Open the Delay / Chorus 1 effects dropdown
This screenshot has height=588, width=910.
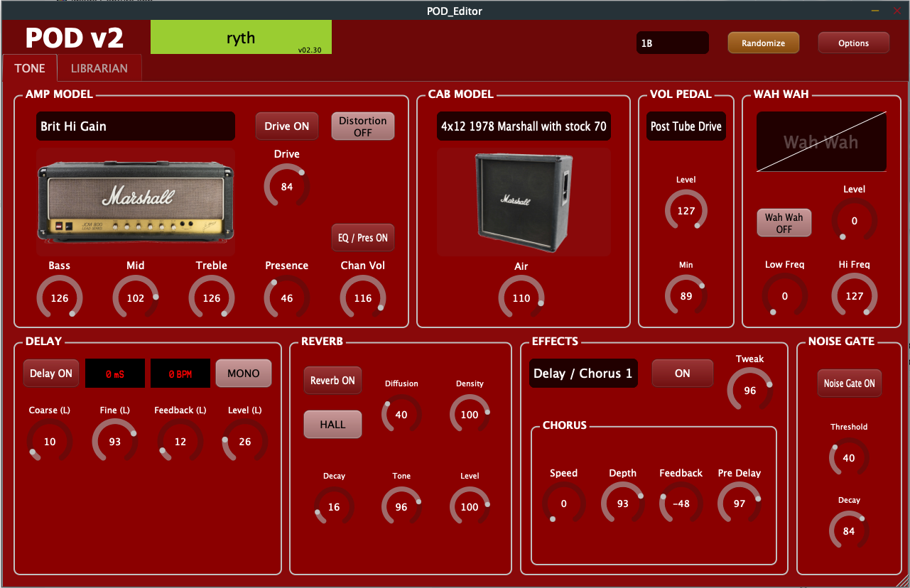pos(583,374)
